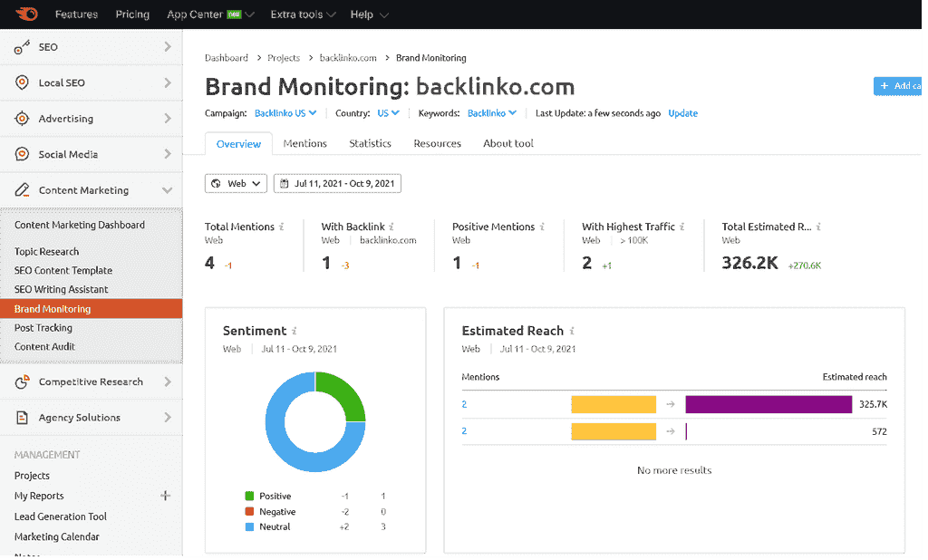Open the Keywords Backlinko dropdown
The image size is (928, 560).
[492, 113]
